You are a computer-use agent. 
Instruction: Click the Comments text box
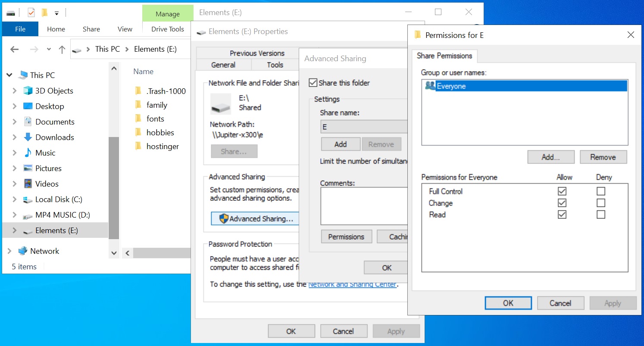tap(363, 206)
